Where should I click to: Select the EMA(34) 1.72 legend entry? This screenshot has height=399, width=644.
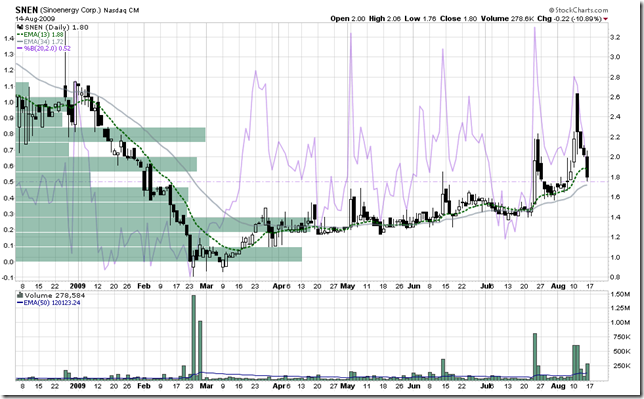(x=40, y=42)
